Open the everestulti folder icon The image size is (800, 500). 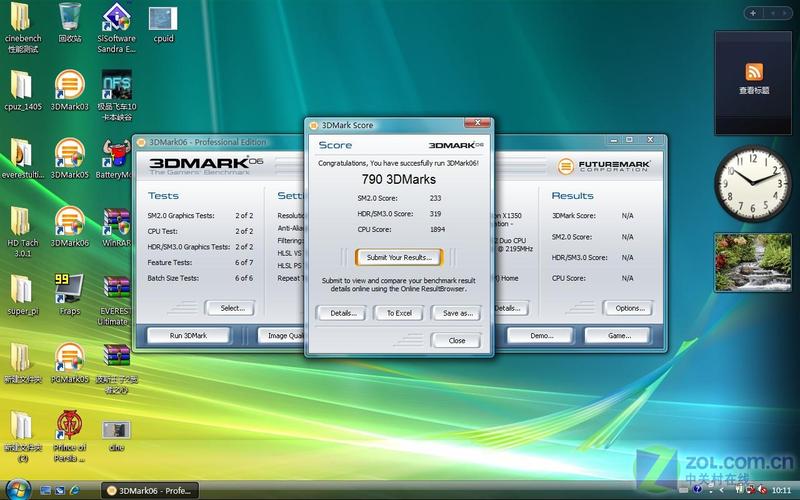(x=21, y=153)
